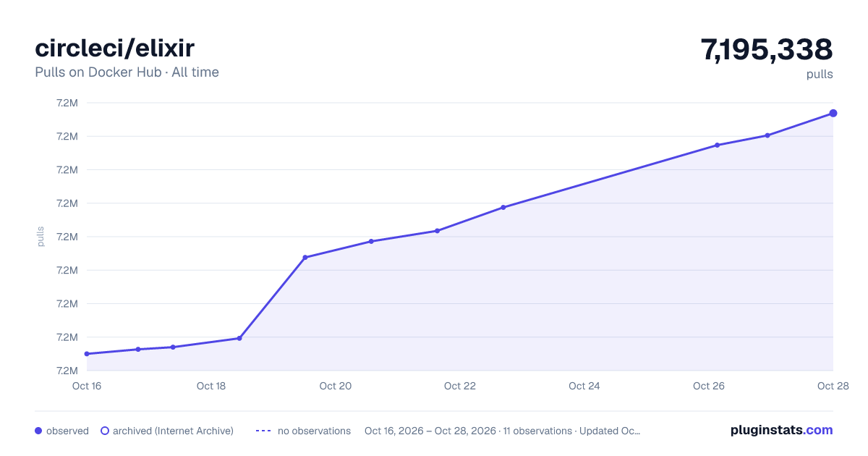Viewport: 868px width, 456px height.
Task: Open the pluginstats.com link
Action: coord(782,430)
